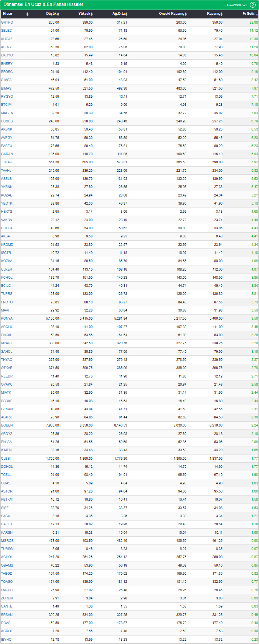Click the Önceki Kapanış header label

[x=171, y=14]
